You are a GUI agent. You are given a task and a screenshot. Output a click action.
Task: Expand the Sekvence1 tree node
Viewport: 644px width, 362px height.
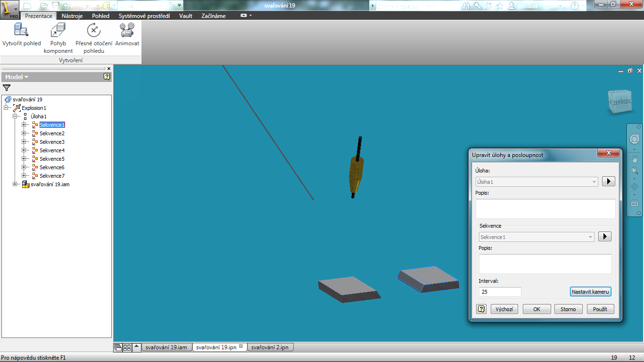[x=24, y=125]
